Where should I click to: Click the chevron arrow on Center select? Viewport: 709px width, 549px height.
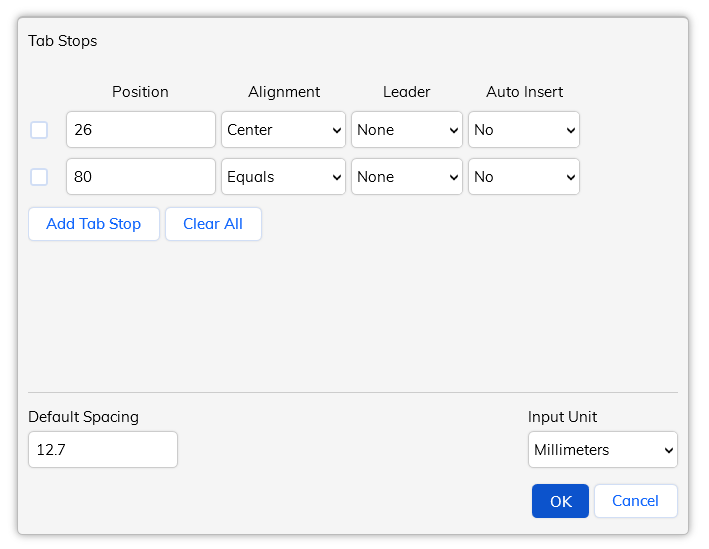pos(337,131)
